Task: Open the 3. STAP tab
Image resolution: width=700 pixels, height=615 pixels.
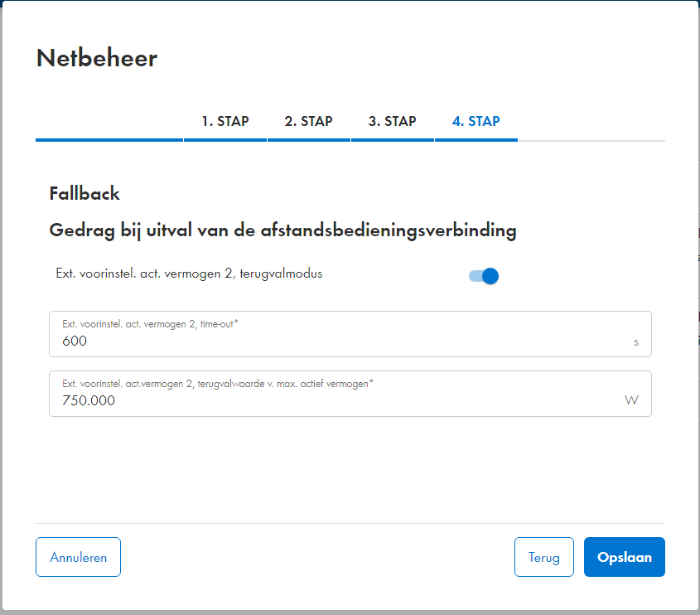Action: tap(392, 121)
